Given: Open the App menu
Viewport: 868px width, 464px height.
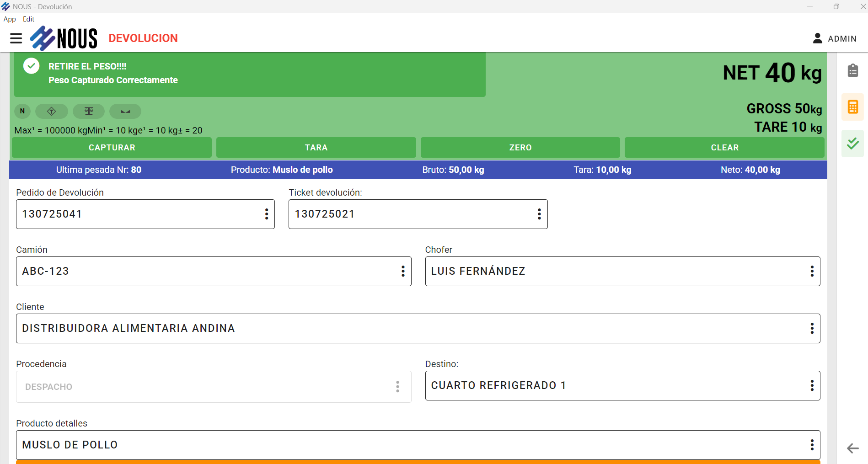Looking at the screenshot, I should tap(10, 19).
